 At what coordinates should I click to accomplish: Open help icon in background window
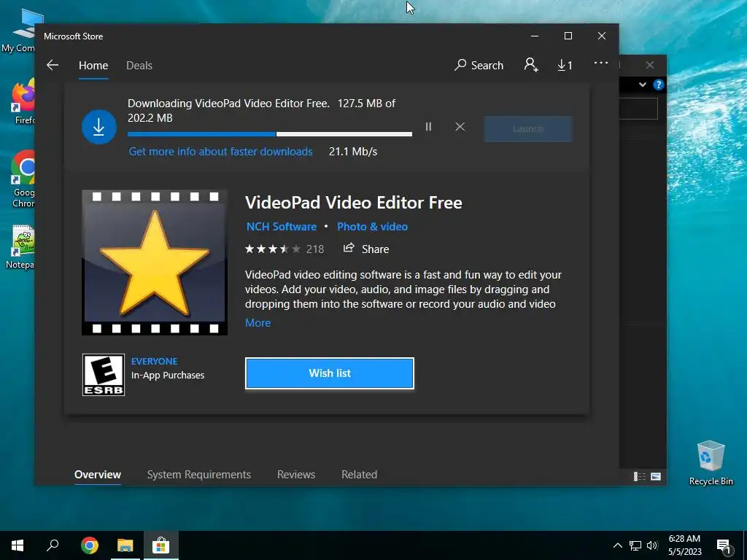pos(659,85)
